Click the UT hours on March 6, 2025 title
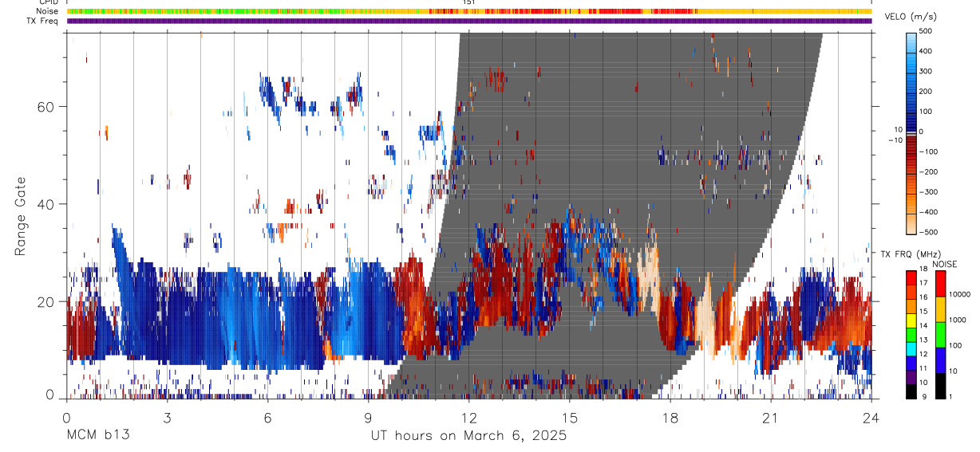 click(468, 436)
